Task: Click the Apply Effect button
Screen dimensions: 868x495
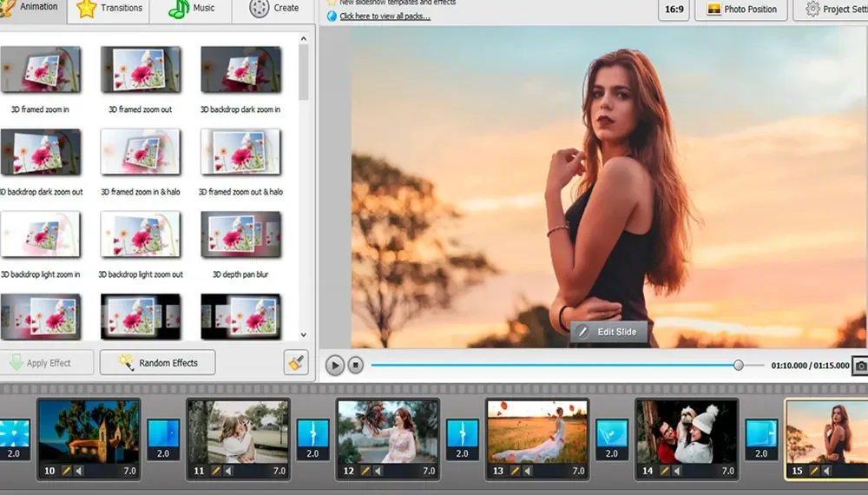Action: click(47, 363)
